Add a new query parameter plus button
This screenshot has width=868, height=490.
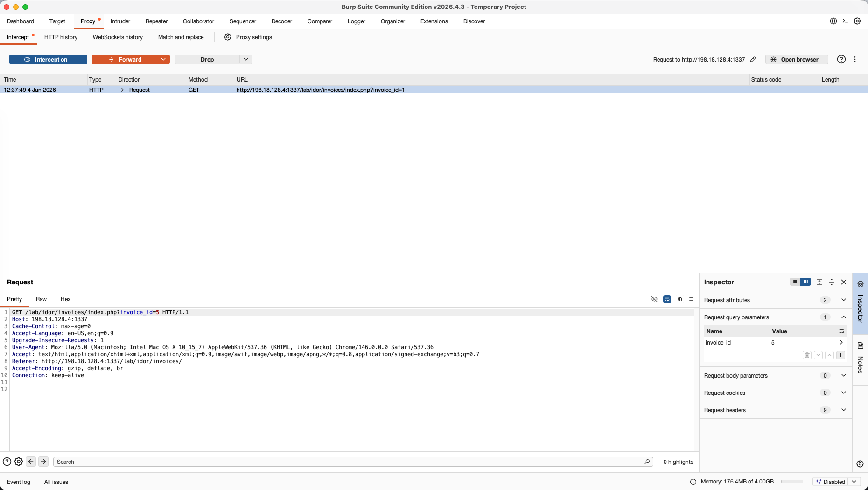pyautogui.click(x=840, y=355)
